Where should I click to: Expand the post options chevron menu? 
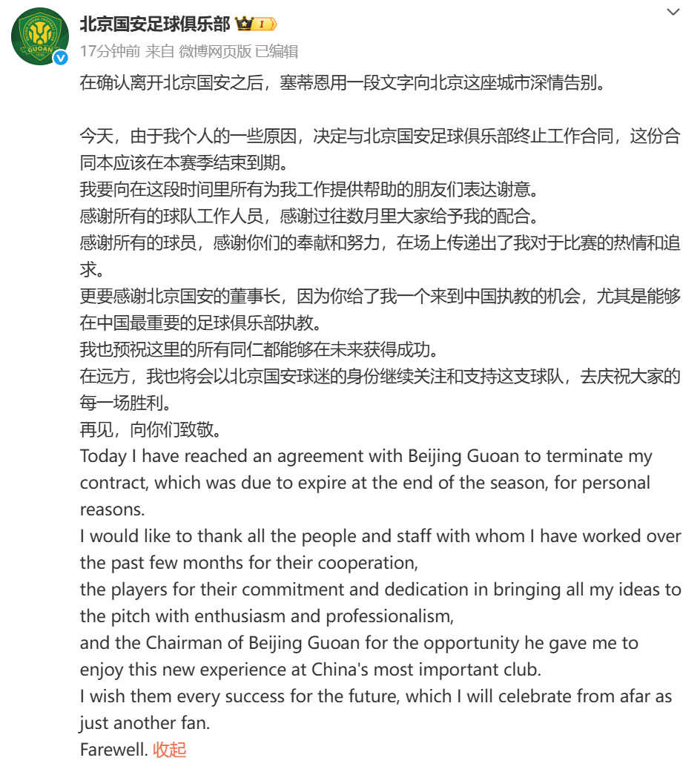(673, 12)
